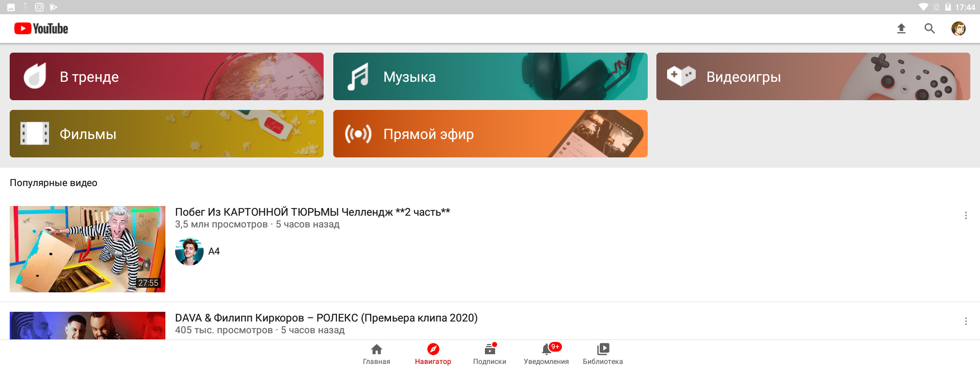Open the Фильмы category card
The height and width of the screenshot is (368, 980).
pos(166,134)
